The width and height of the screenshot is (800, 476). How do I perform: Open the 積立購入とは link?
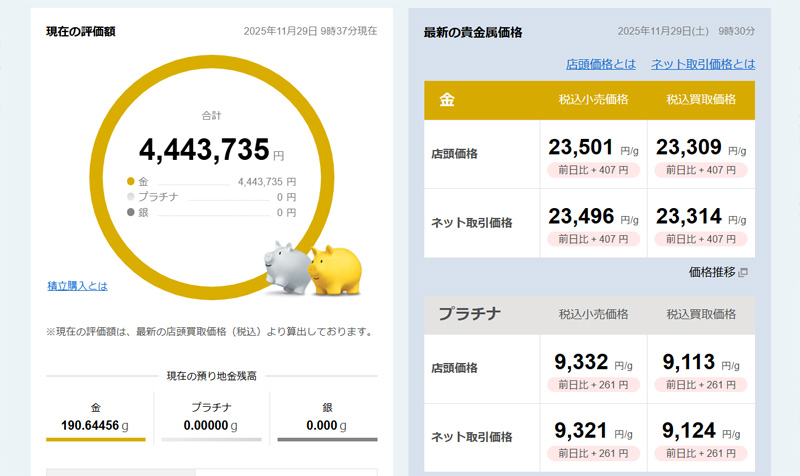[x=77, y=286]
